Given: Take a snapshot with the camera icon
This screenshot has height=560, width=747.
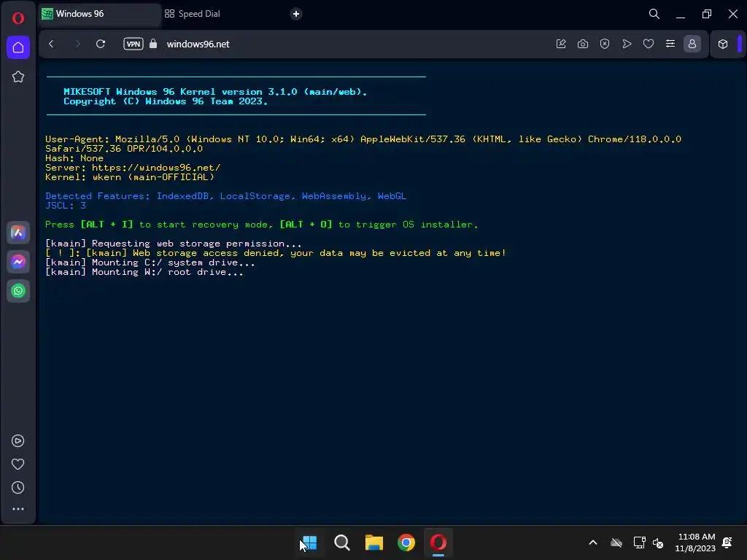Looking at the screenshot, I should 583,44.
